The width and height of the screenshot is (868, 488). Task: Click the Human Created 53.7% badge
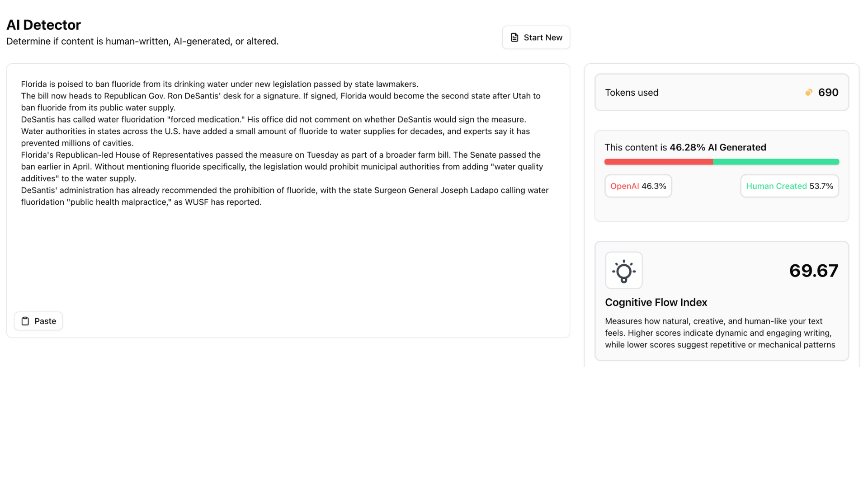pyautogui.click(x=789, y=186)
